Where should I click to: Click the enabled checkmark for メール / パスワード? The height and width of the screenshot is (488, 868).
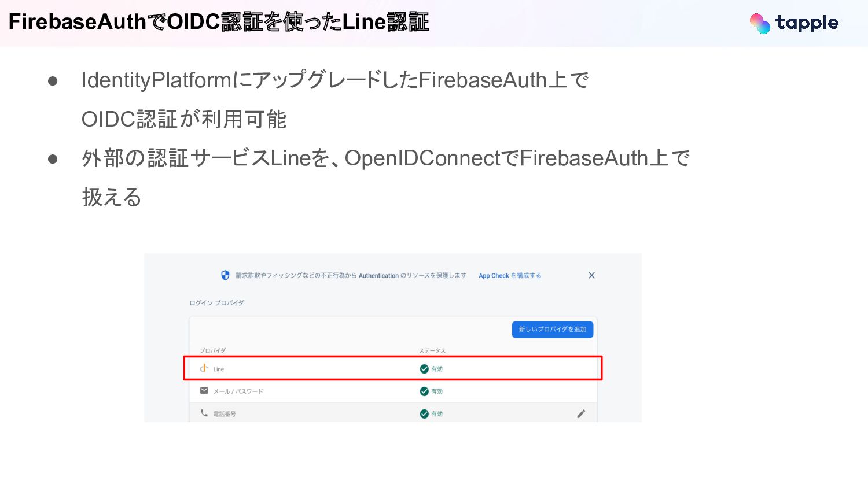[424, 391]
